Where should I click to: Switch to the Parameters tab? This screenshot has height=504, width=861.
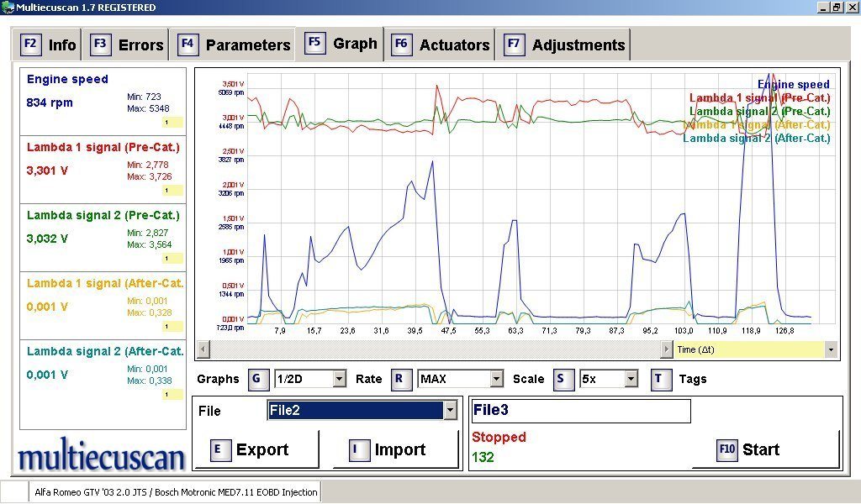point(234,45)
